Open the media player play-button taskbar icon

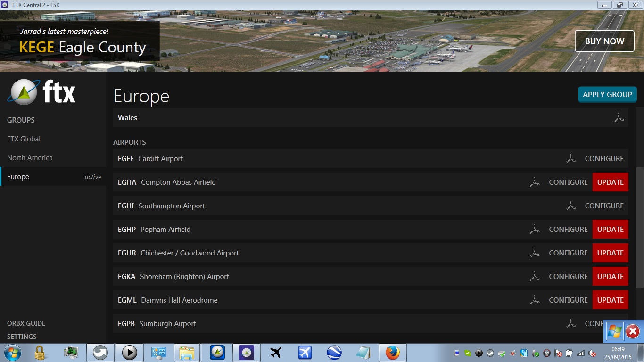pos(129,353)
